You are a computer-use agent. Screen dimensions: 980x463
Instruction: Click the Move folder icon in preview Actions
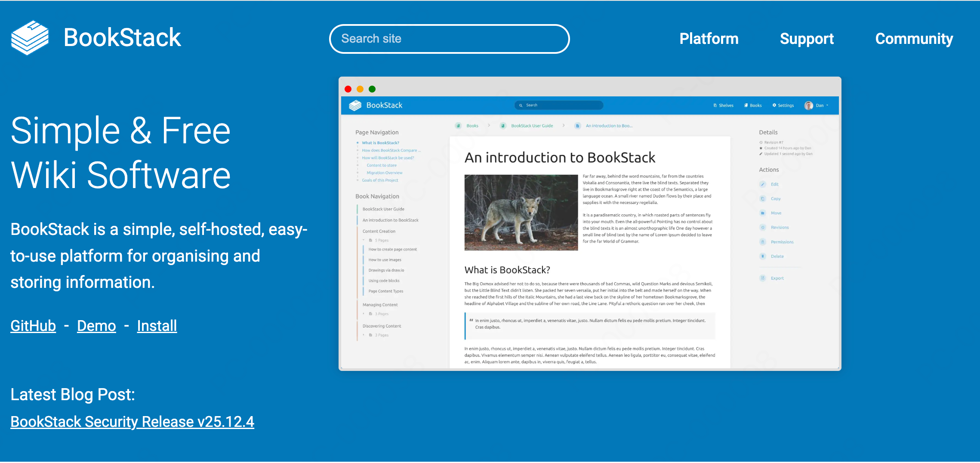pos(762,213)
